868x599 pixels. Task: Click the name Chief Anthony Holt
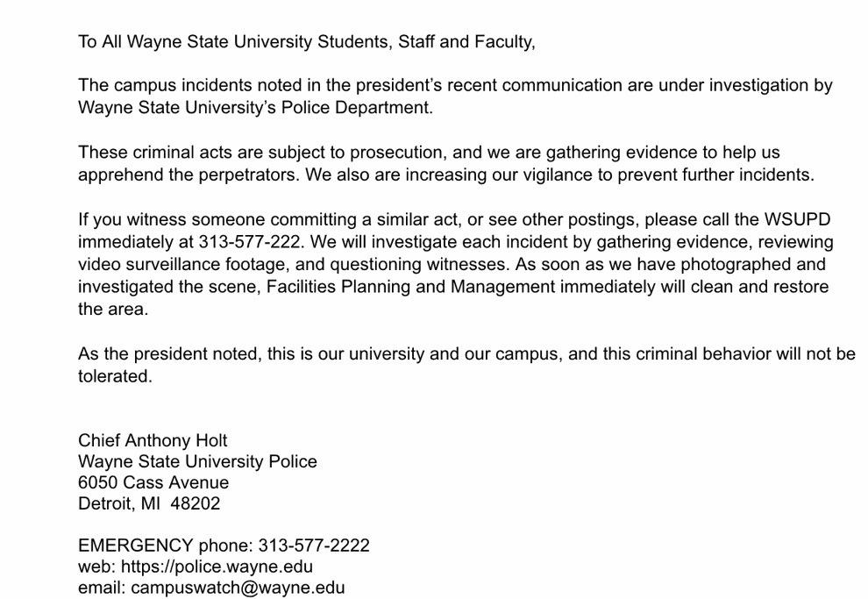click(153, 440)
